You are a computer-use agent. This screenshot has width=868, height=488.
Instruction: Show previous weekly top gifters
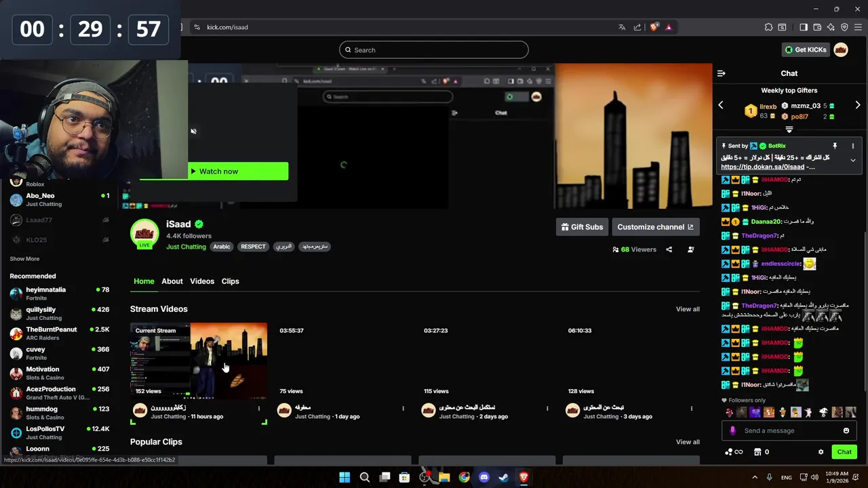721,105
